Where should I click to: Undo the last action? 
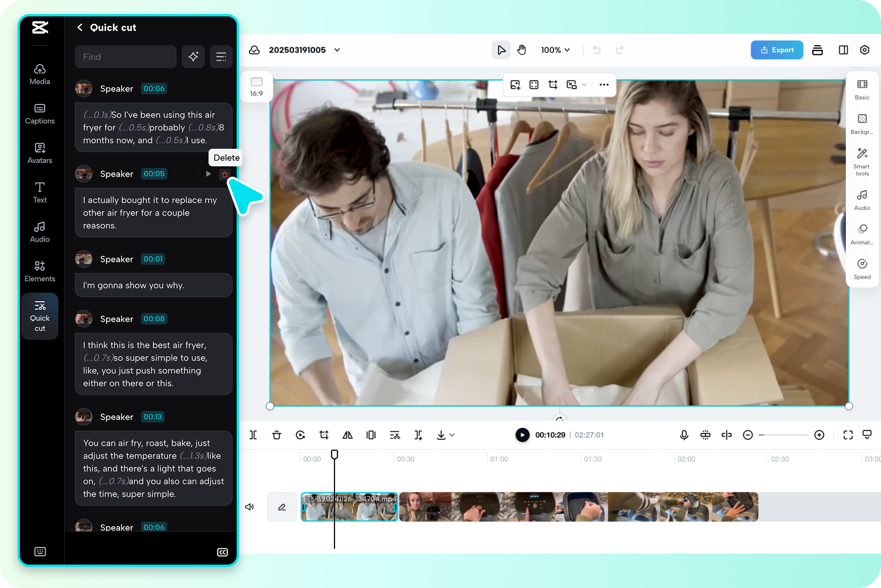pyautogui.click(x=597, y=50)
